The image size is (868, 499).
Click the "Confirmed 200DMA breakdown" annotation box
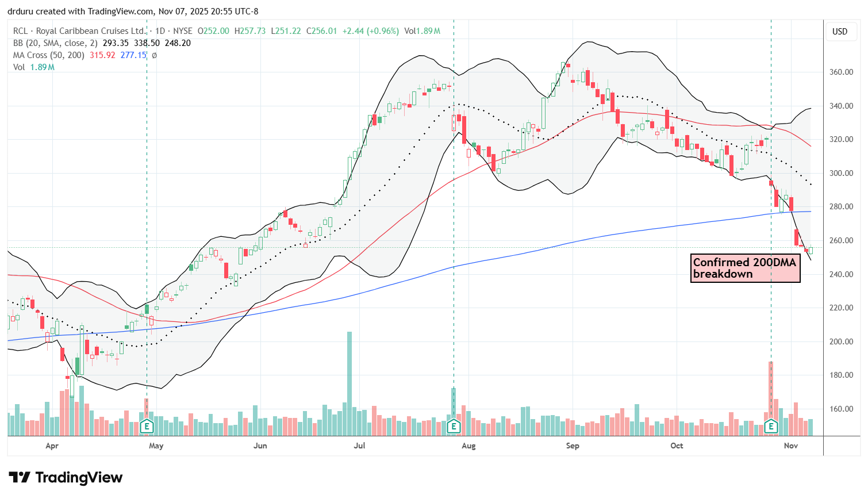pos(744,268)
